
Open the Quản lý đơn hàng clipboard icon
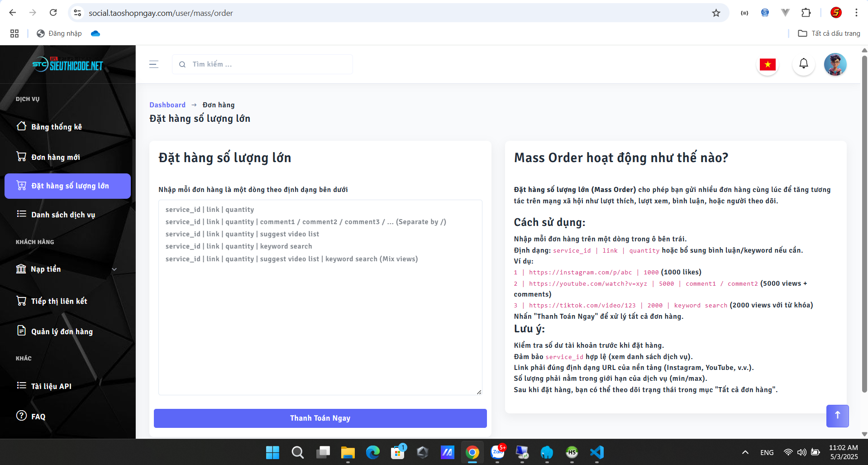coord(21,331)
